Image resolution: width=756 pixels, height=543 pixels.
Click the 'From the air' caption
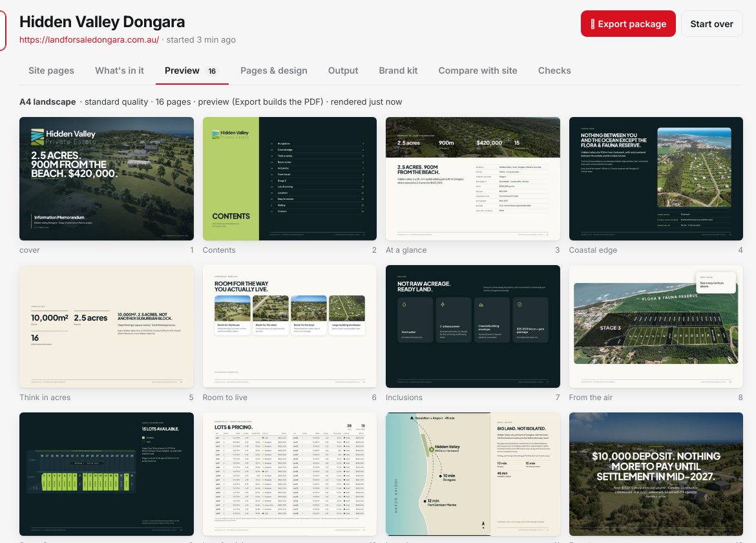pyautogui.click(x=591, y=398)
